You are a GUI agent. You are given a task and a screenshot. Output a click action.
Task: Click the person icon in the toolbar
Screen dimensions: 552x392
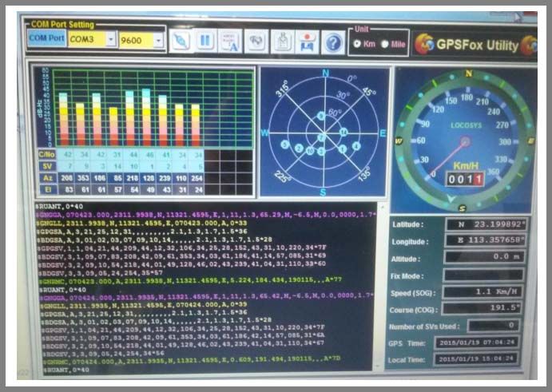(x=307, y=41)
